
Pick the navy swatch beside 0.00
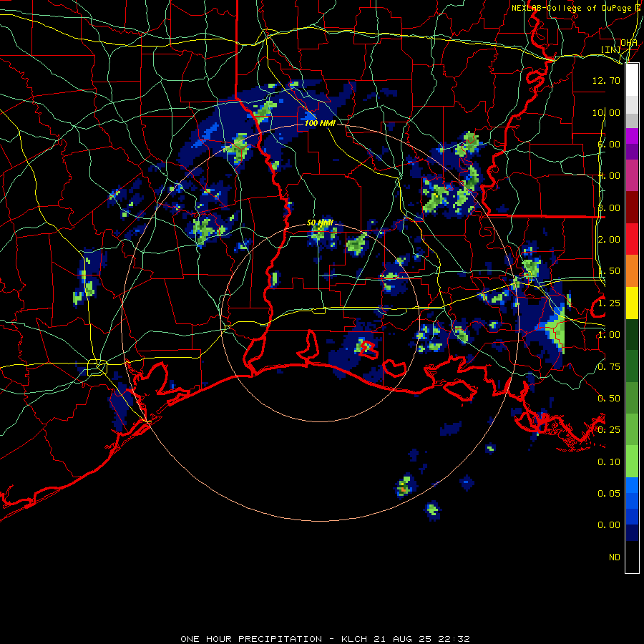click(x=632, y=533)
